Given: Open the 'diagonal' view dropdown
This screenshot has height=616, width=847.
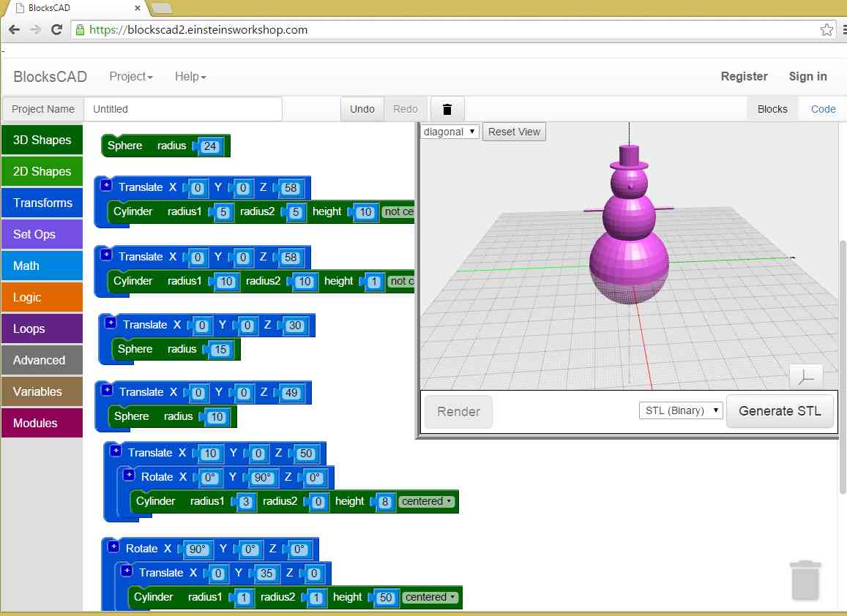Looking at the screenshot, I should tap(449, 132).
